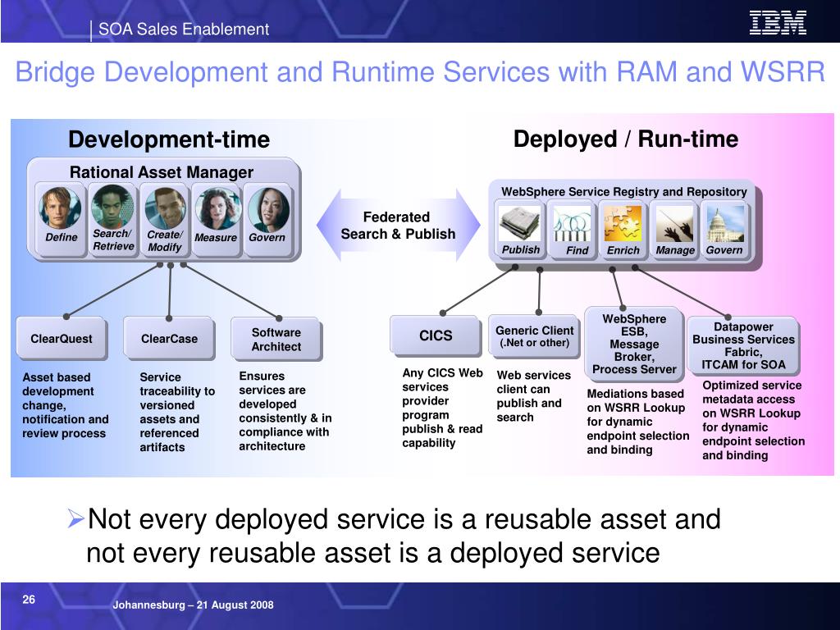Click the text 'Service traceability to versioned assets'
The width and height of the screenshot is (840, 630).
pyautogui.click(x=177, y=412)
